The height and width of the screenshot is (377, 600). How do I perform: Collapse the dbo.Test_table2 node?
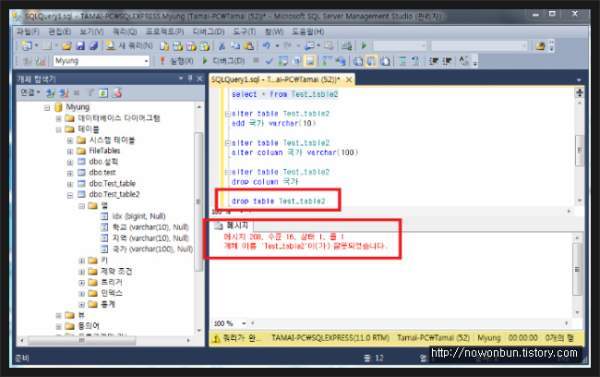point(70,195)
